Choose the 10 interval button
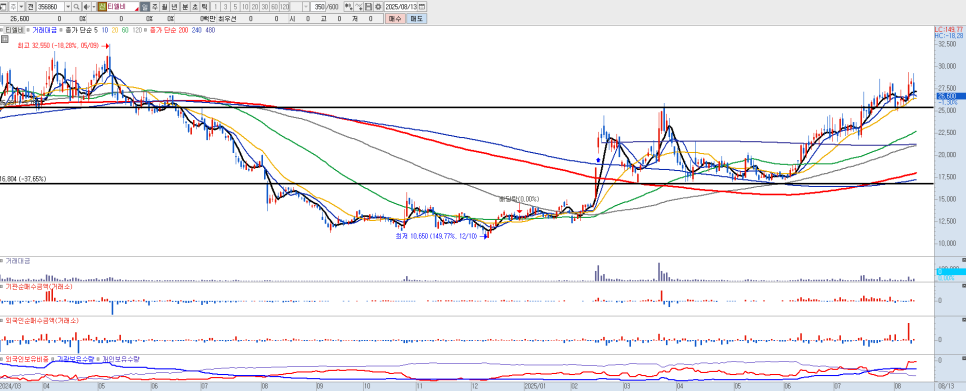The height and width of the screenshot is (391, 966). point(245,6)
